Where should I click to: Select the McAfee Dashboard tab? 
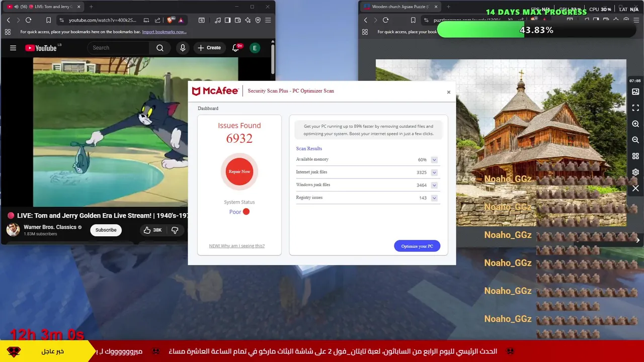point(208,109)
